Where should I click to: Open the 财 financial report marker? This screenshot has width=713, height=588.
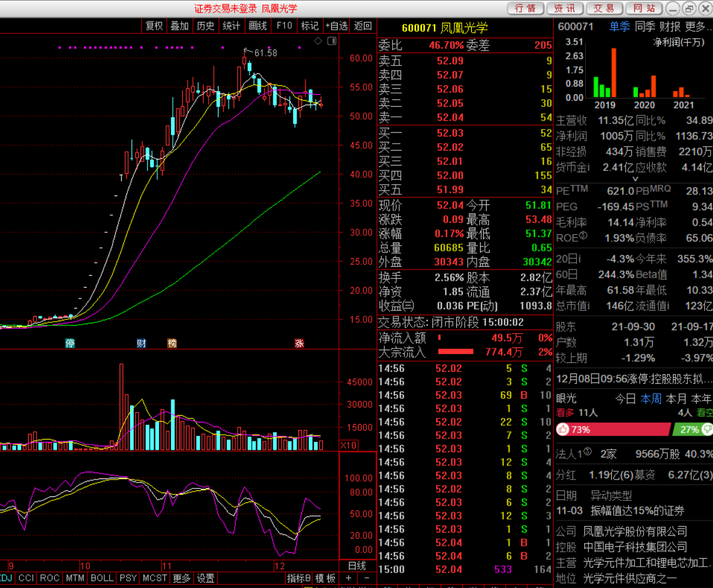coord(141,343)
